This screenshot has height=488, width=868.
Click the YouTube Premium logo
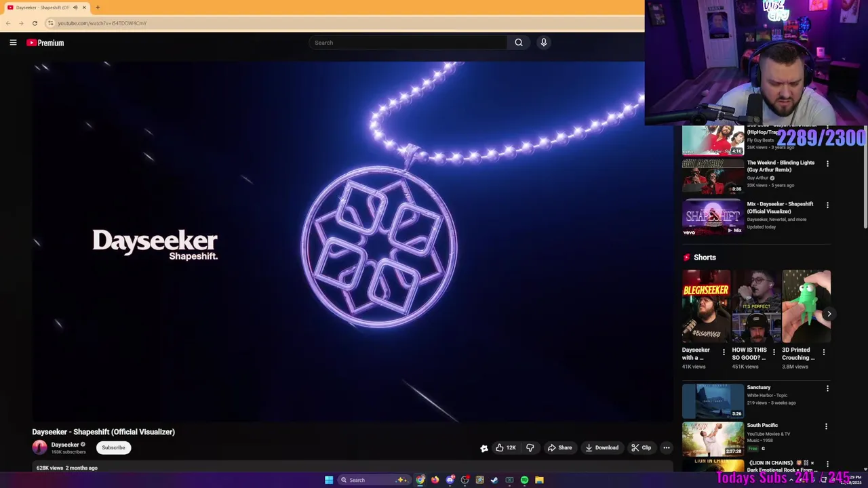[45, 43]
